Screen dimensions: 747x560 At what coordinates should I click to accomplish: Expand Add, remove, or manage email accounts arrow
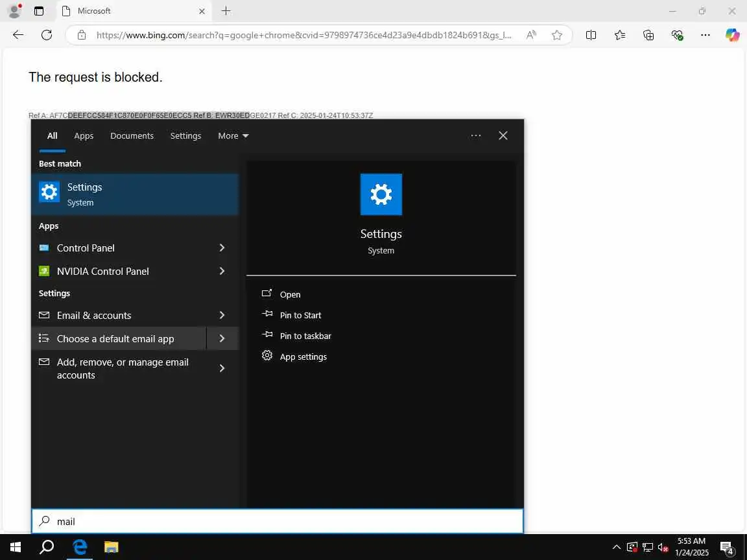(x=222, y=369)
